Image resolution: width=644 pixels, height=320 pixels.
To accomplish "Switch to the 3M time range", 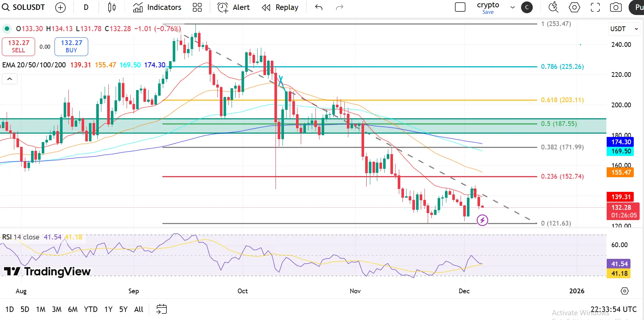I will [x=57, y=309].
